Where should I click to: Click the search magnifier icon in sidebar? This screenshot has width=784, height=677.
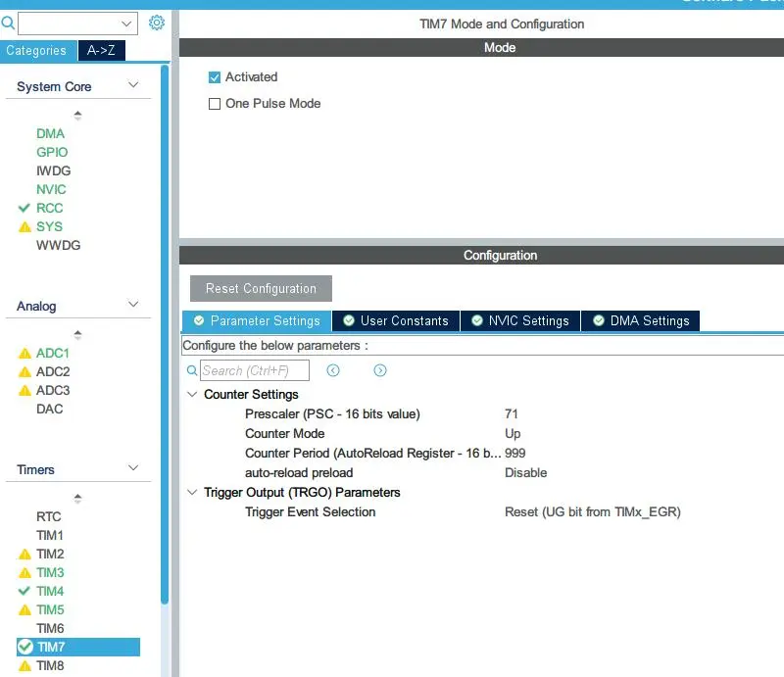8,23
